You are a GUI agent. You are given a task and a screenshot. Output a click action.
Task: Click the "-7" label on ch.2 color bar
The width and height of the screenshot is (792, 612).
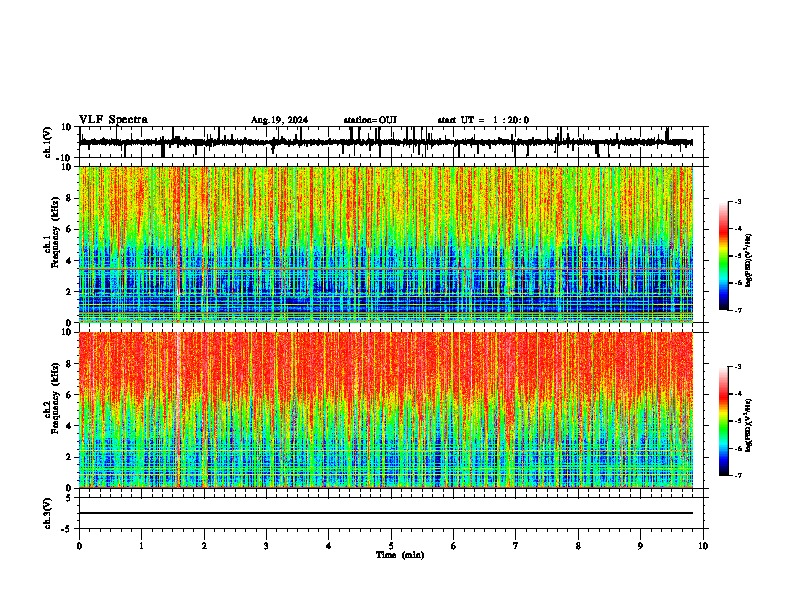tap(737, 475)
